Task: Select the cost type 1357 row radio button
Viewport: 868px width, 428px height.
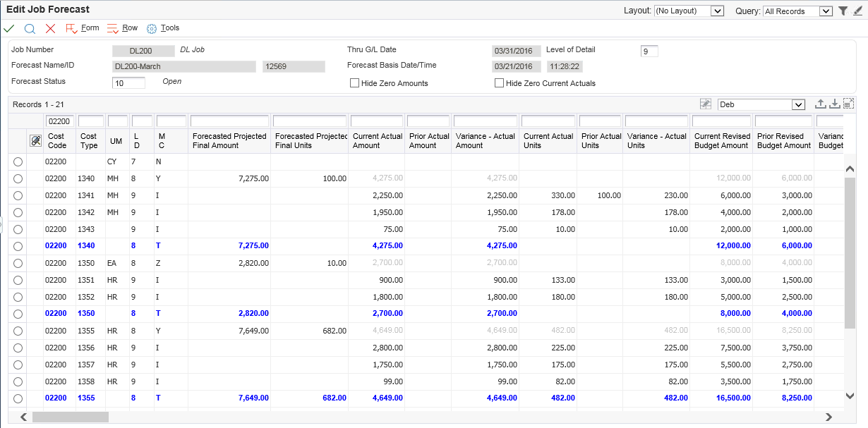Action: tap(18, 365)
